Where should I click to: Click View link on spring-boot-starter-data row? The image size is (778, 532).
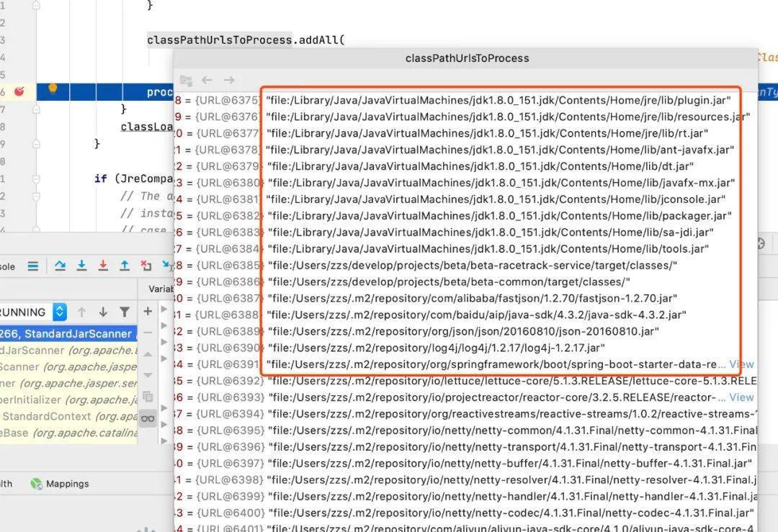(x=741, y=364)
